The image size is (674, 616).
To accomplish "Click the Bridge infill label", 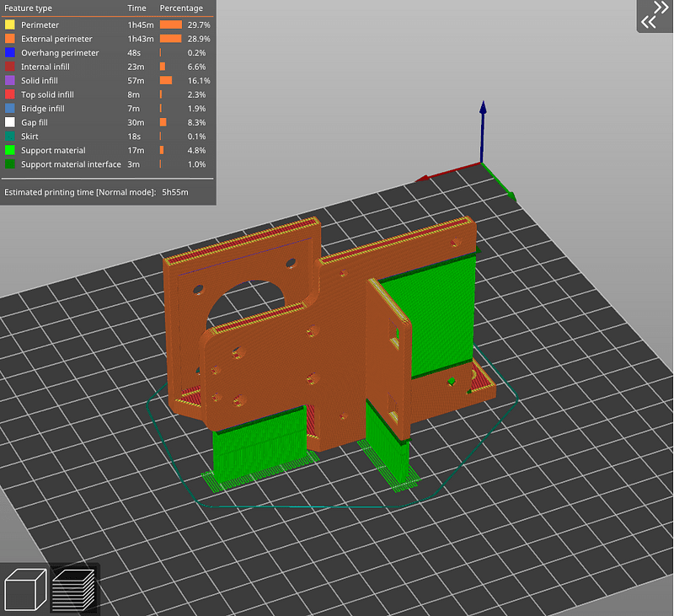I will pos(43,109).
